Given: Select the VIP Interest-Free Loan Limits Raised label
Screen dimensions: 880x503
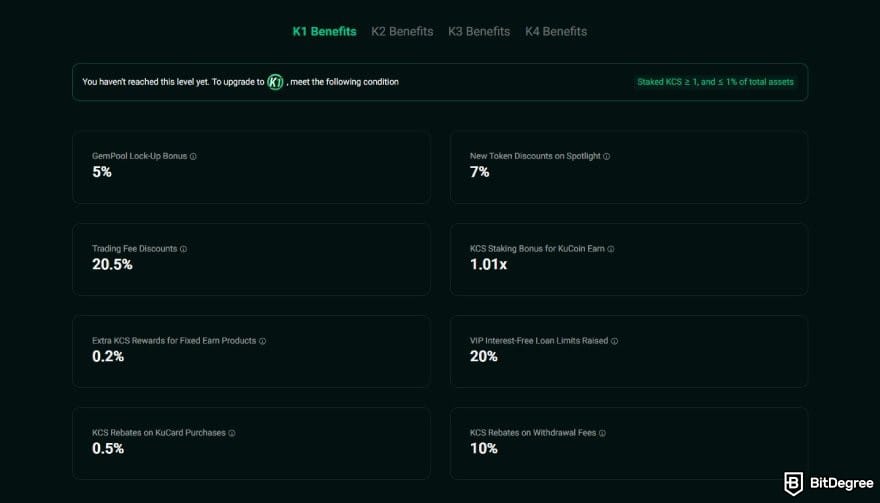Looking at the screenshot, I should [539, 340].
